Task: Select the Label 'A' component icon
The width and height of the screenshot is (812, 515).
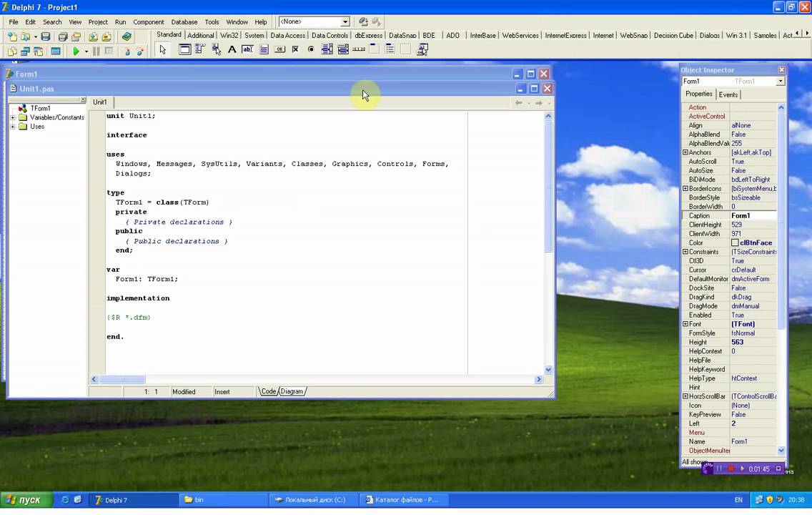Action: 232,50
